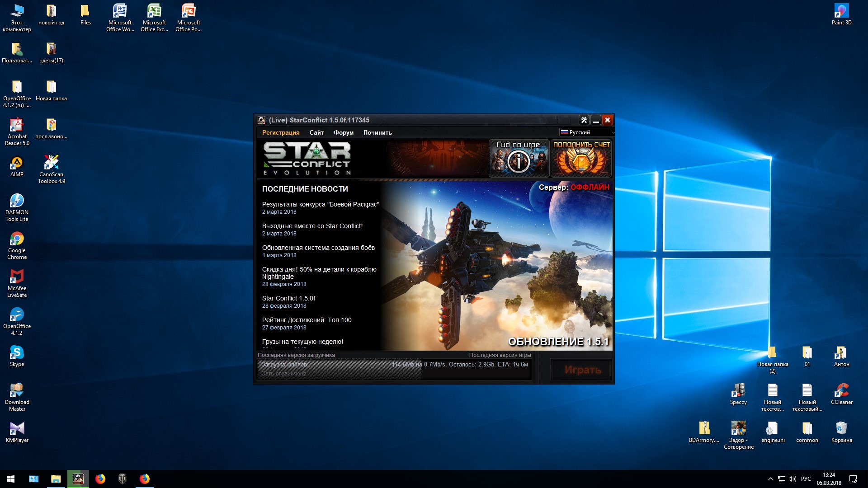Click the Обновление 1.5.1 banner image
The width and height of the screenshot is (868, 488).
(x=497, y=266)
